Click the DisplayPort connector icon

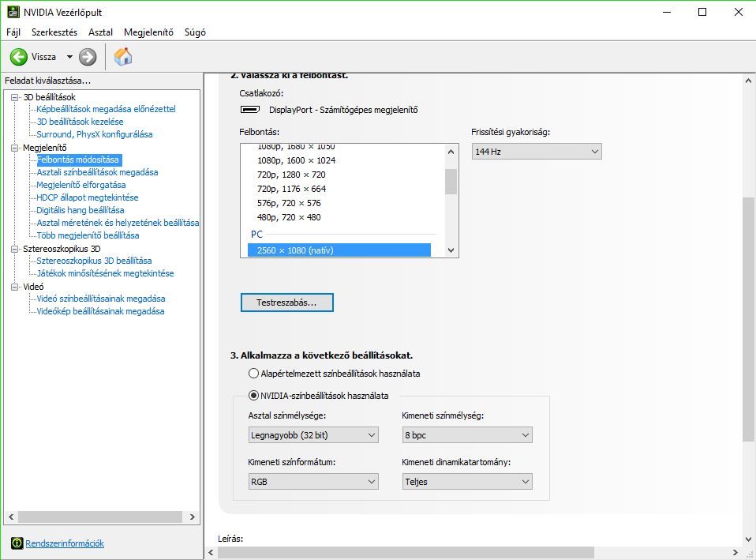pos(249,110)
